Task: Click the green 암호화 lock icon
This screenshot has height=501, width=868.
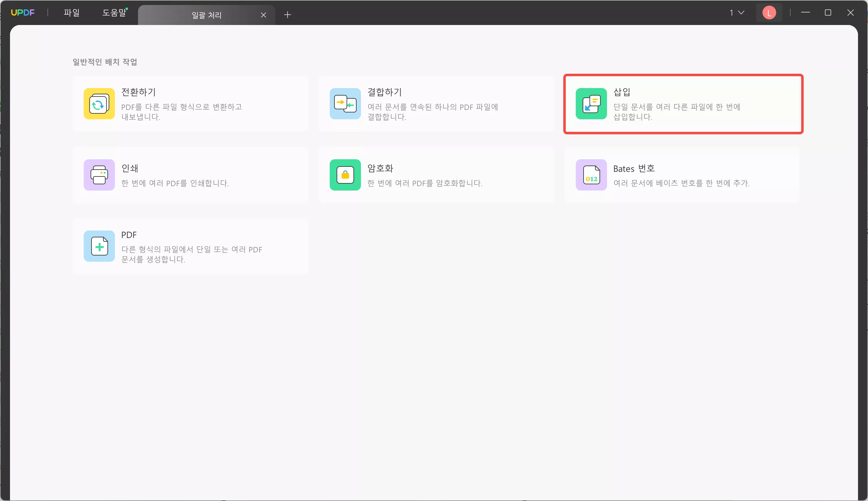Action: [x=345, y=175]
